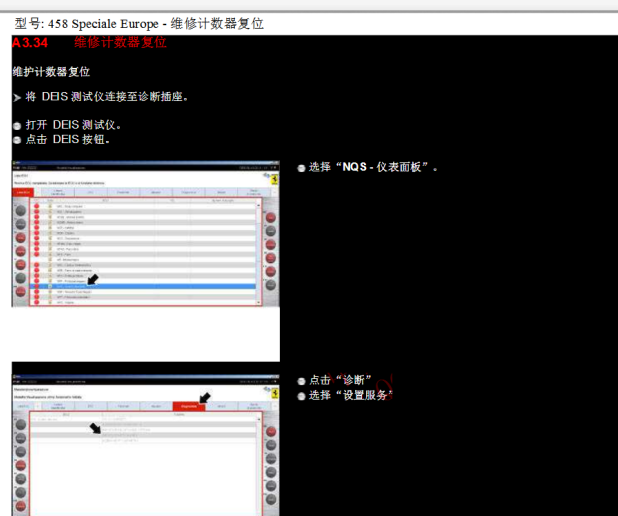Click the red tab in the upper screenshot
The image size is (618, 516).
[x=23, y=192]
